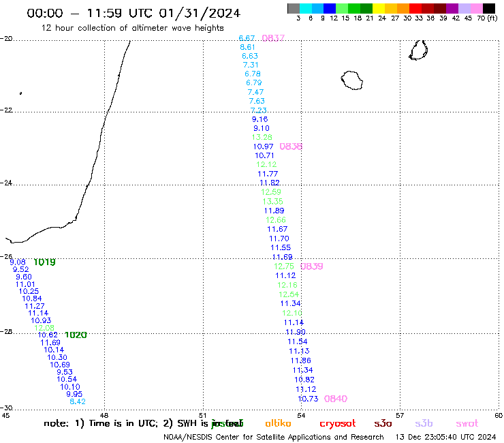This screenshot has height=443, width=504.
Task: Click the latitude axis label -24
Action: 6,183
